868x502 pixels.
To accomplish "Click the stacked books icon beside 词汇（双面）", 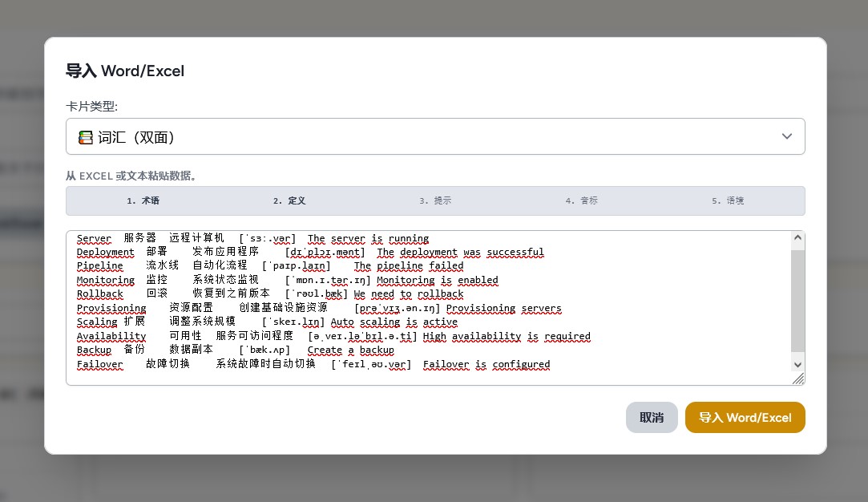I will pos(85,136).
